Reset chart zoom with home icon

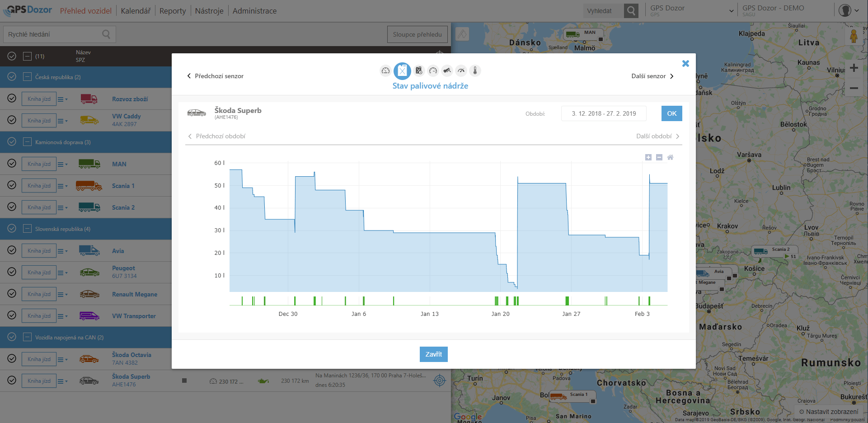670,157
